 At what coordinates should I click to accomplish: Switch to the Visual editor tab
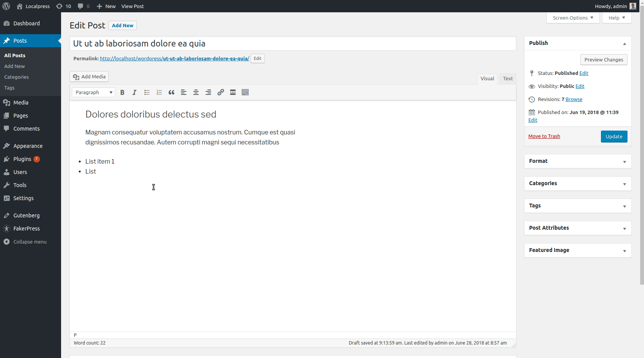pyautogui.click(x=487, y=79)
